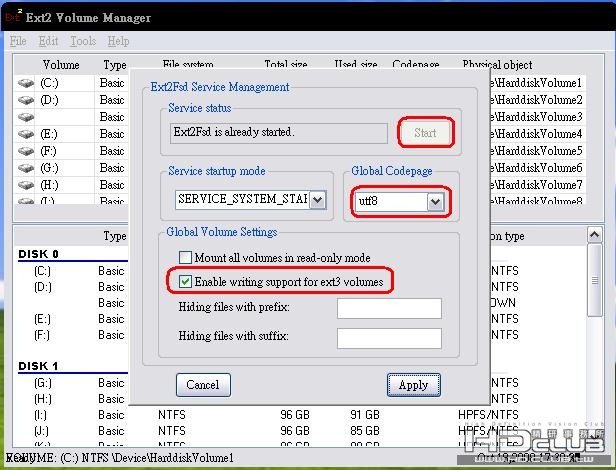Image resolution: width=616 pixels, height=470 pixels.
Task: Click the G: drive icon in volume list
Action: [x=26, y=168]
